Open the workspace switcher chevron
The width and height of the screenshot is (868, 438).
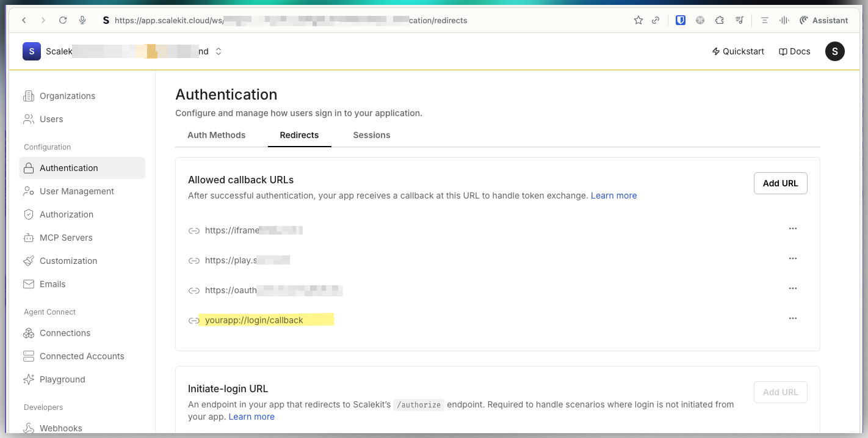click(x=218, y=51)
